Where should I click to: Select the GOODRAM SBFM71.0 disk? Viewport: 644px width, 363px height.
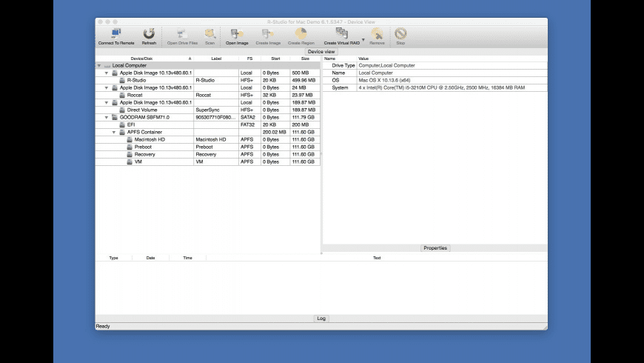[208, 117]
